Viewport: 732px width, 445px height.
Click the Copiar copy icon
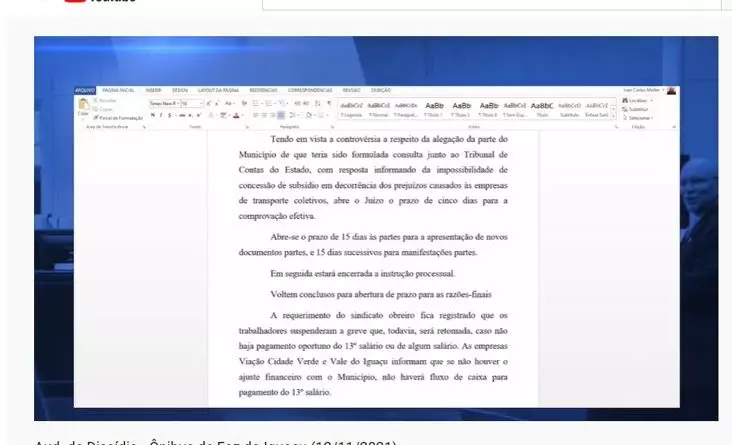104,108
